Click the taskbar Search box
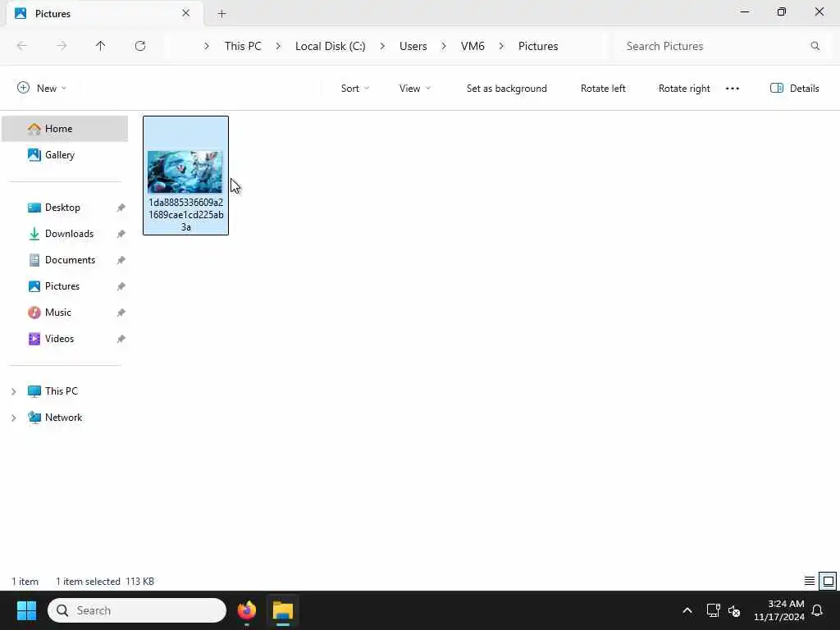The image size is (840, 630). tap(137, 610)
